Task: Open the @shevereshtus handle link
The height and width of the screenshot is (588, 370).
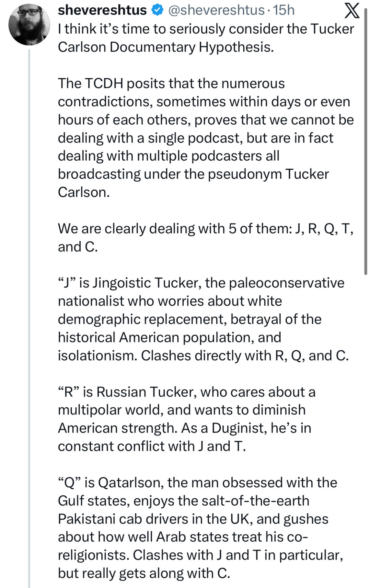Action: (216, 10)
